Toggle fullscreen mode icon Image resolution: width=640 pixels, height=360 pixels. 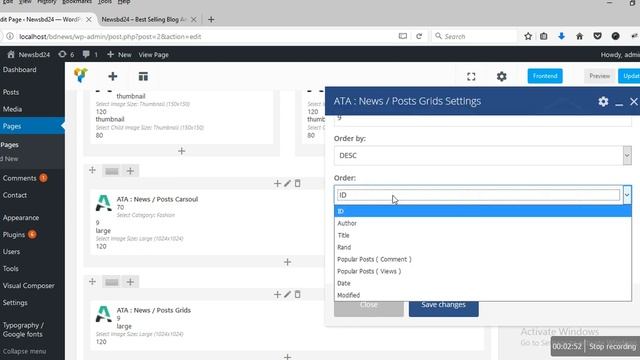coord(471,76)
